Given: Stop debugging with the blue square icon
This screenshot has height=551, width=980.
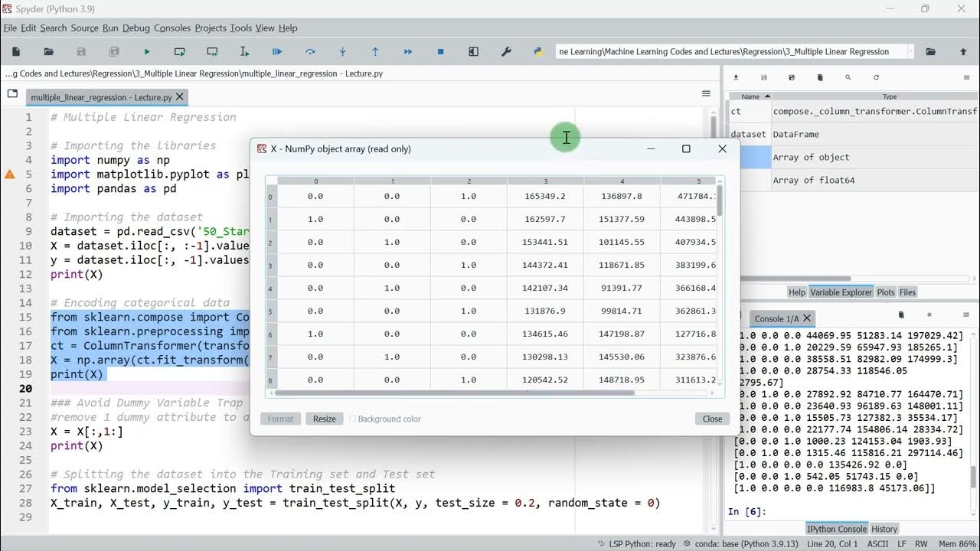Looking at the screenshot, I should coord(440,51).
